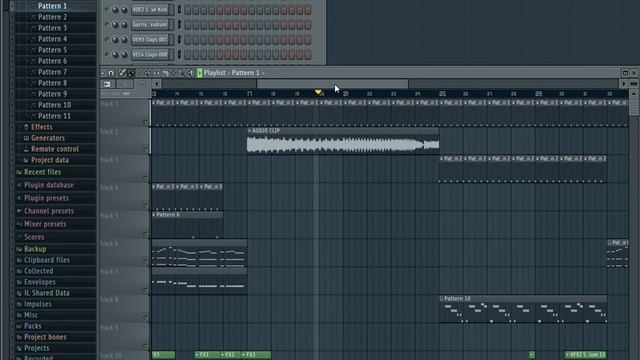Open pattern dropdown after Playlist - Pattern 1 title
The width and height of the screenshot is (640, 360).
point(263,73)
